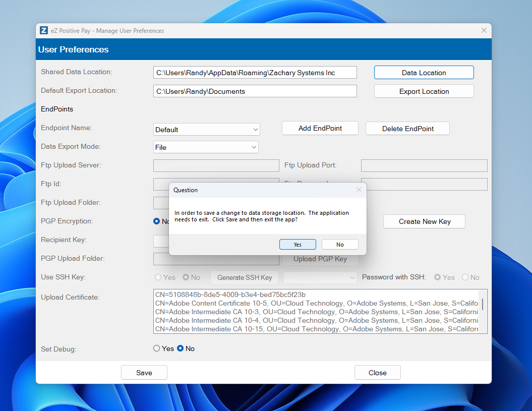Click No in the Question dialog
The image size is (532, 411).
coord(340,245)
